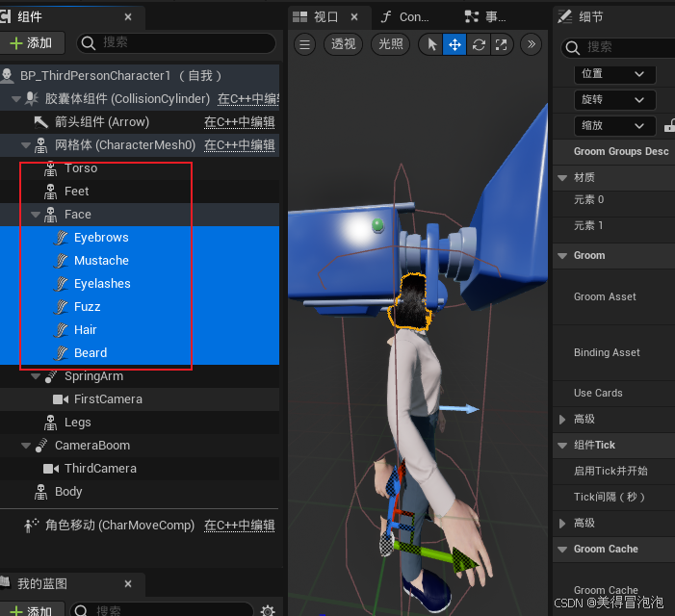
Task: Click the Groom Groups Desc header
Action: point(621,152)
